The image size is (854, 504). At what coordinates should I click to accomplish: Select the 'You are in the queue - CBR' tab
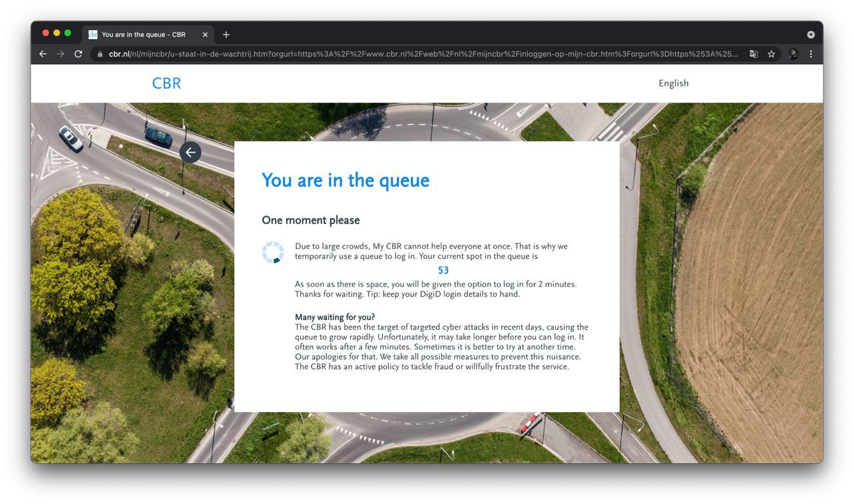pos(148,35)
